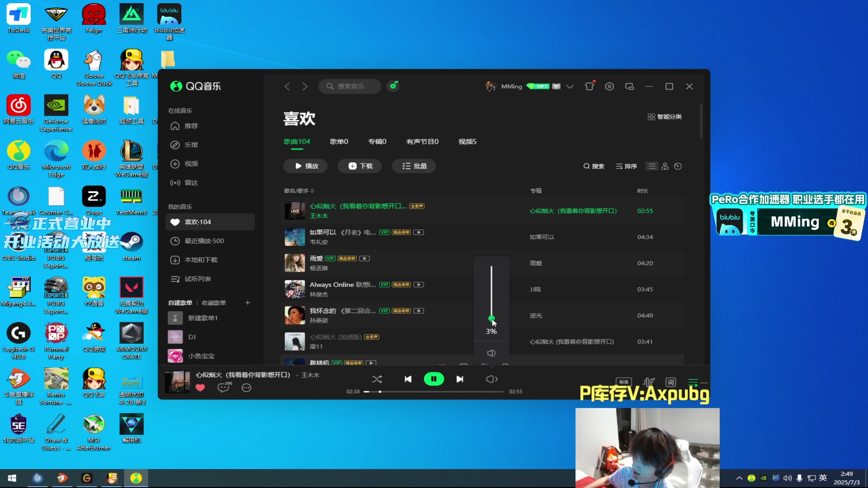
Task: Adjust the volume slider at 3%
Action: coord(491,319)
